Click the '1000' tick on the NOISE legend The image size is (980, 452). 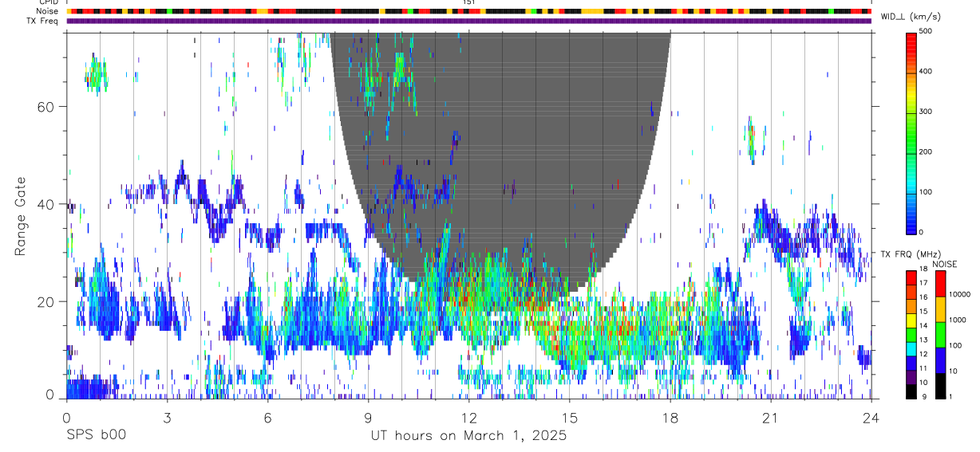(957, 320)
